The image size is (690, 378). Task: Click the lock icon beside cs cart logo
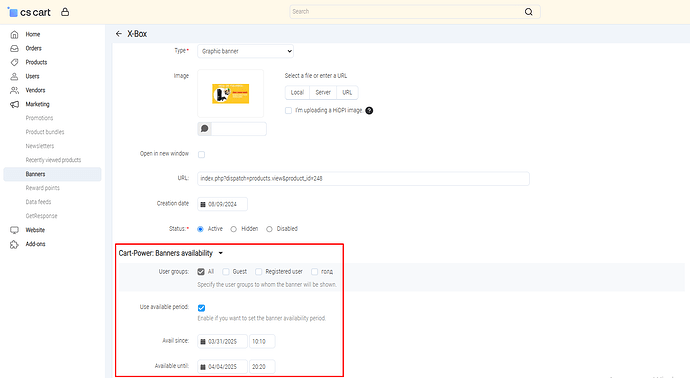click(65, 12)
